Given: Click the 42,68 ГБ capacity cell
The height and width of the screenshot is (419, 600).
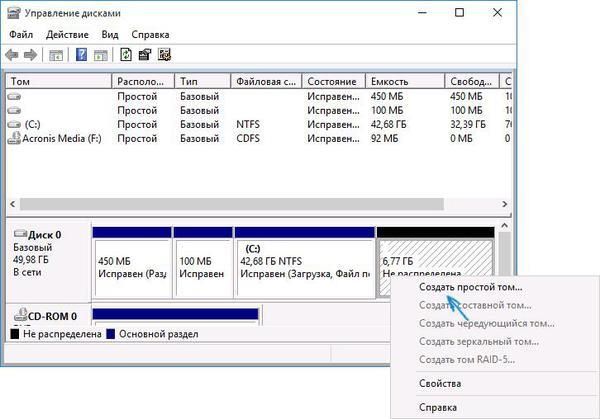Looking at the screenshot, I should (x=388, y=124).
